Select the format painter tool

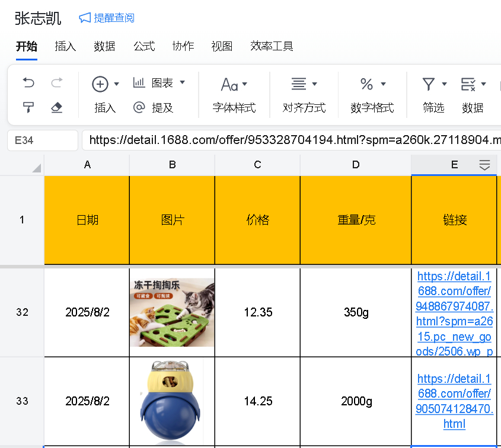click(28, 107)
